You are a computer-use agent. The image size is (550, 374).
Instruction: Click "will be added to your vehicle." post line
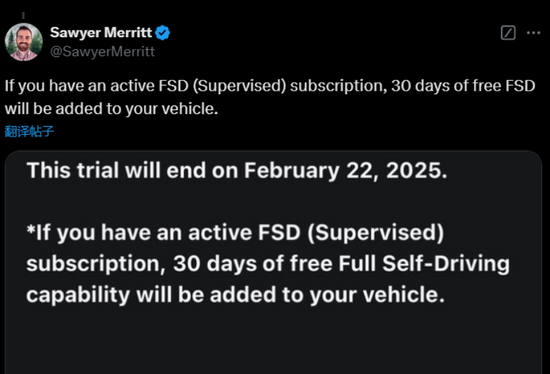(111, 109)
